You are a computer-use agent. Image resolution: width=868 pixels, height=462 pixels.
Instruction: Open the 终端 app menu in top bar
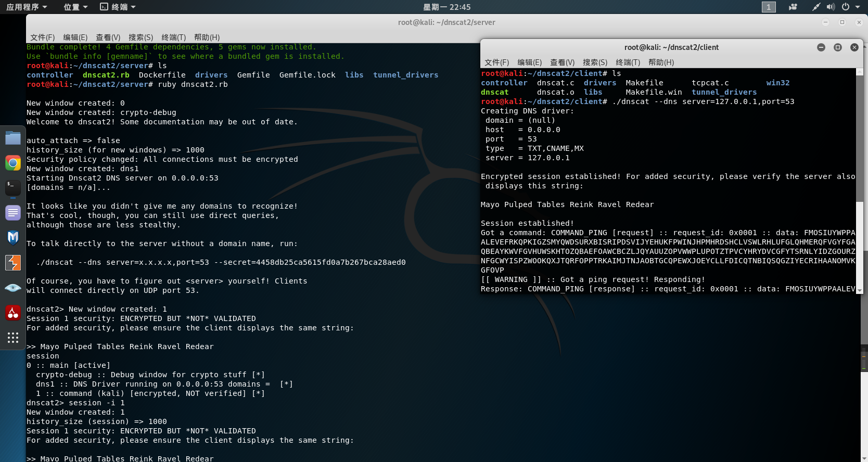(118, 7)
